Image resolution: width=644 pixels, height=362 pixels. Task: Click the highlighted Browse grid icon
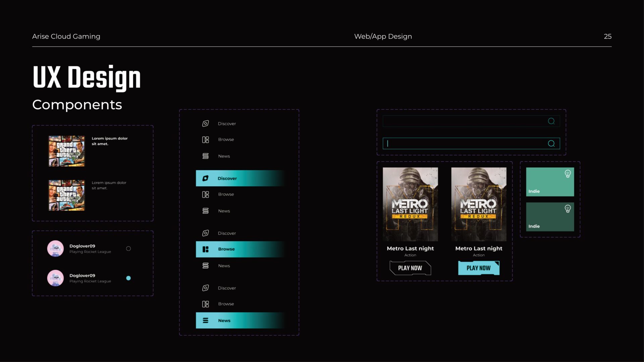click(206, 249)
